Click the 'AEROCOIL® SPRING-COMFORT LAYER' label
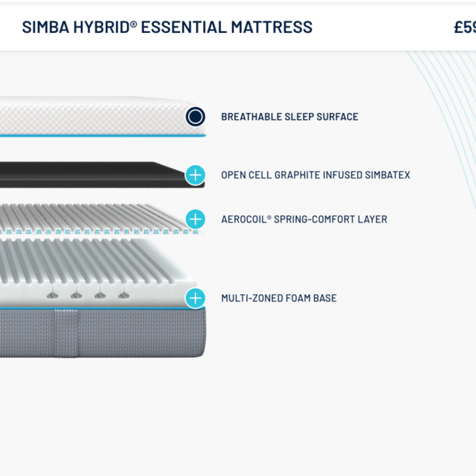476x476 pixels. point(304,219)
